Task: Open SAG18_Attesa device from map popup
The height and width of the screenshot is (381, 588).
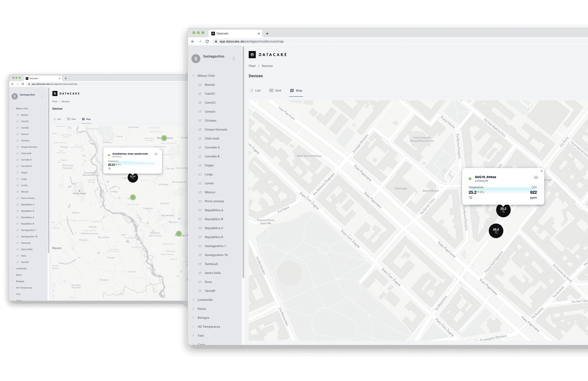Action: tap(485, 177)
